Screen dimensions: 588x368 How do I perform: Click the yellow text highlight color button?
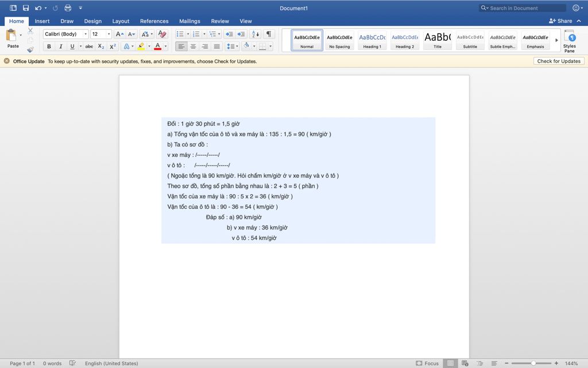pos(141,47)
